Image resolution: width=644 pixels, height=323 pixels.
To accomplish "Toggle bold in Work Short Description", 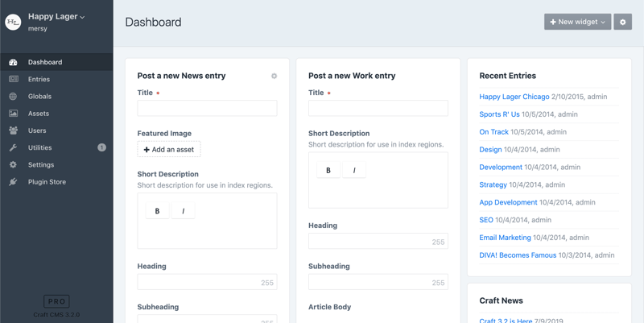I will 328,170.
